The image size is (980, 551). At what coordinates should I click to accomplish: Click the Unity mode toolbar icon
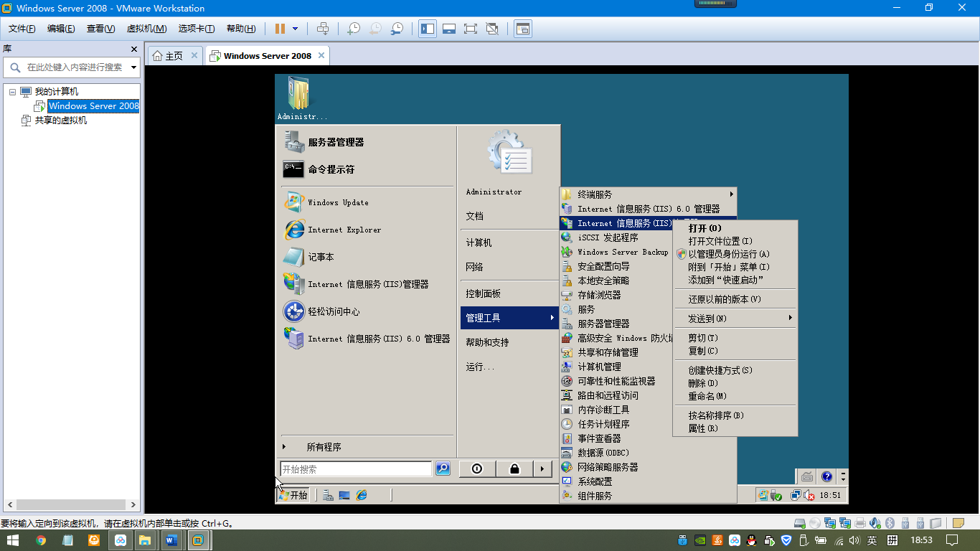click(x=492, y=29)
